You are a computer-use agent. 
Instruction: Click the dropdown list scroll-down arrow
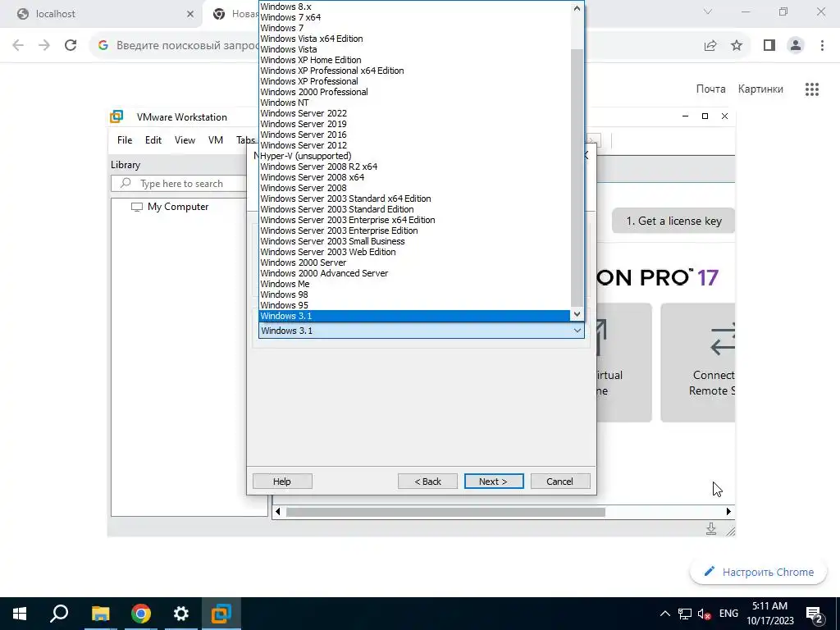(x=577, y=314)
